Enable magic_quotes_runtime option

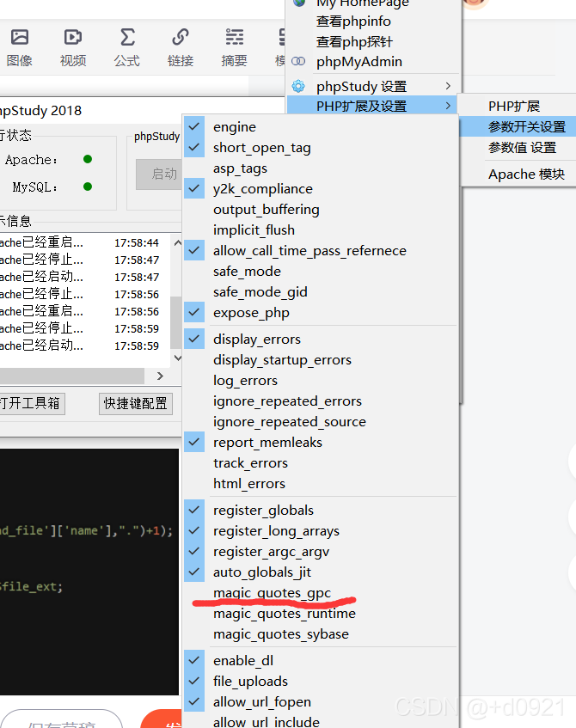click(321, 614)
